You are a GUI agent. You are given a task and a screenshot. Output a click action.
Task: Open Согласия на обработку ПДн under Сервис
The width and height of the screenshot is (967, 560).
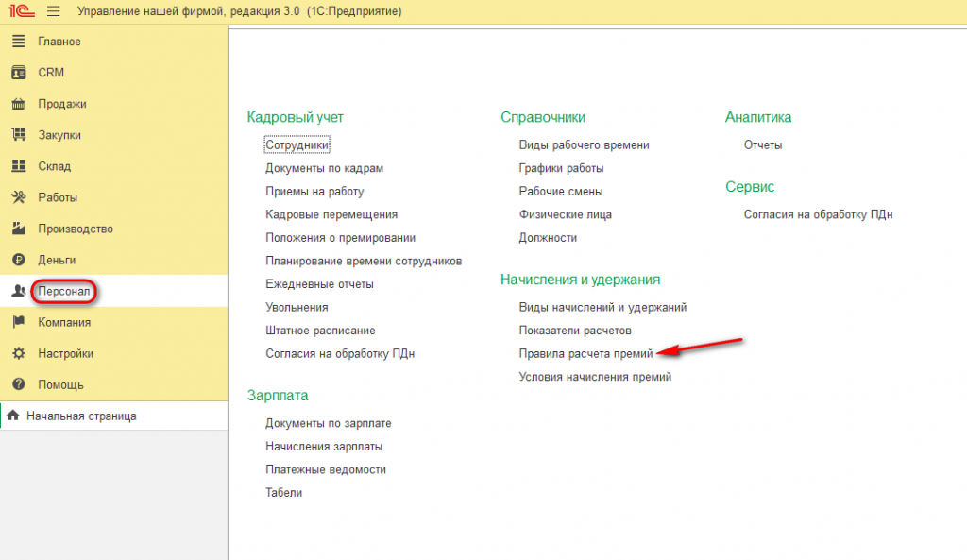pos(818,214)
